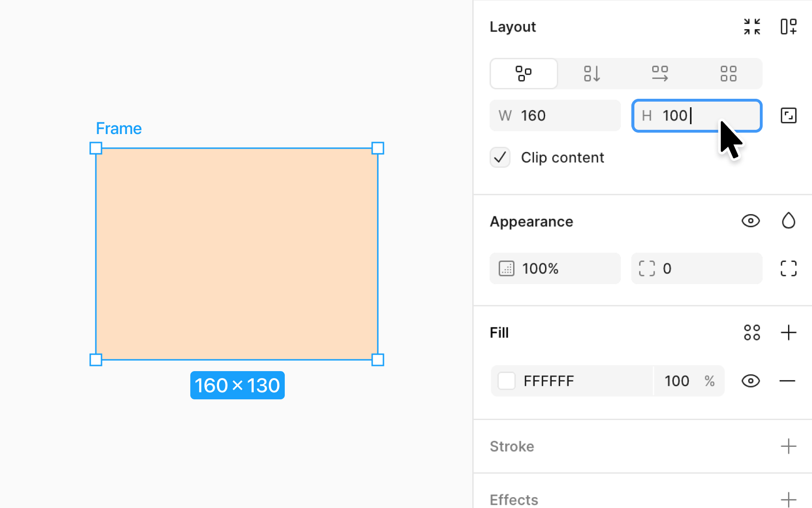The width and height of the screenshot is (812, 508).
Task: Collapse the Layout panel with shrink icon
Action: [x=752, y=27]
